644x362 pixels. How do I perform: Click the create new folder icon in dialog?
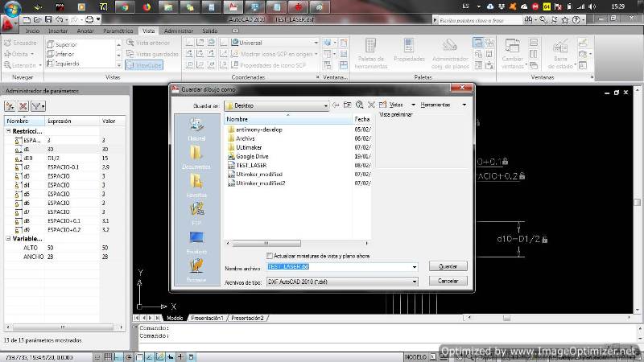tap(382, 105)
